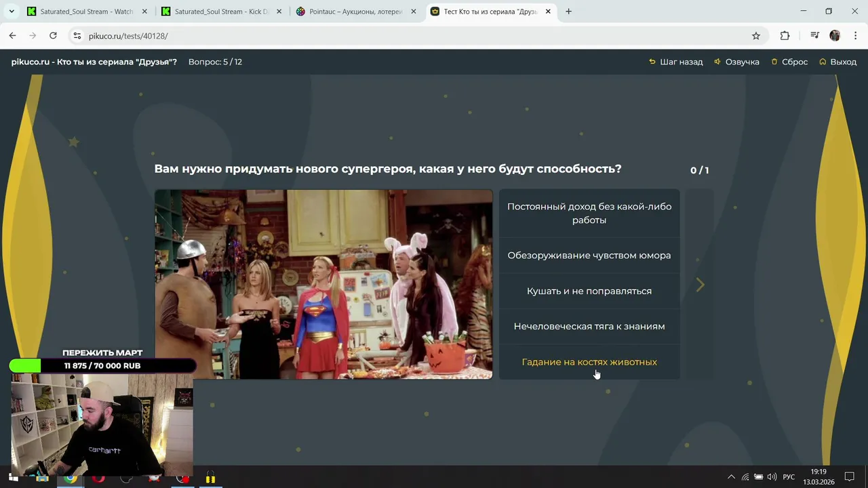This screenshot has width=868, height=488.
Task: Click the streamer webcam overlay
Action: (102, 425)
